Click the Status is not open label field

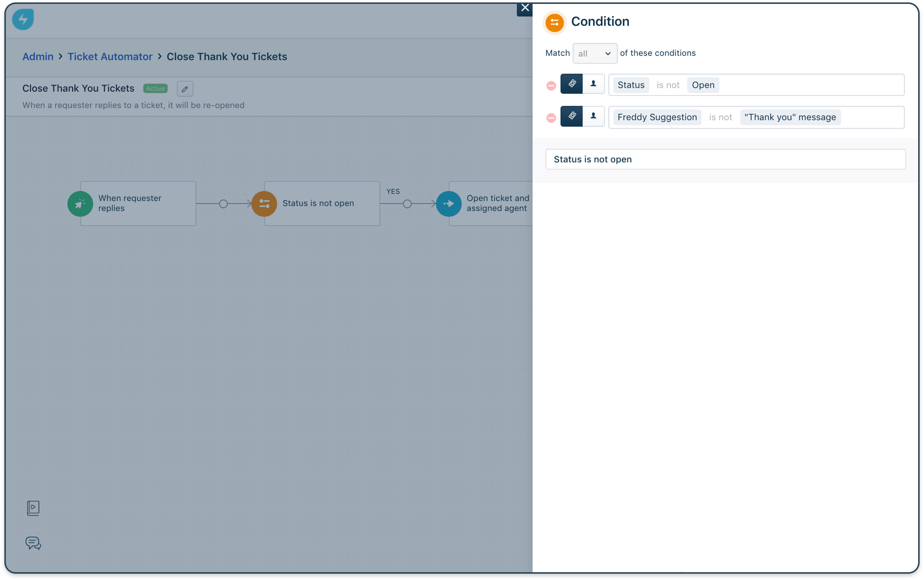[x=725, y=159]
